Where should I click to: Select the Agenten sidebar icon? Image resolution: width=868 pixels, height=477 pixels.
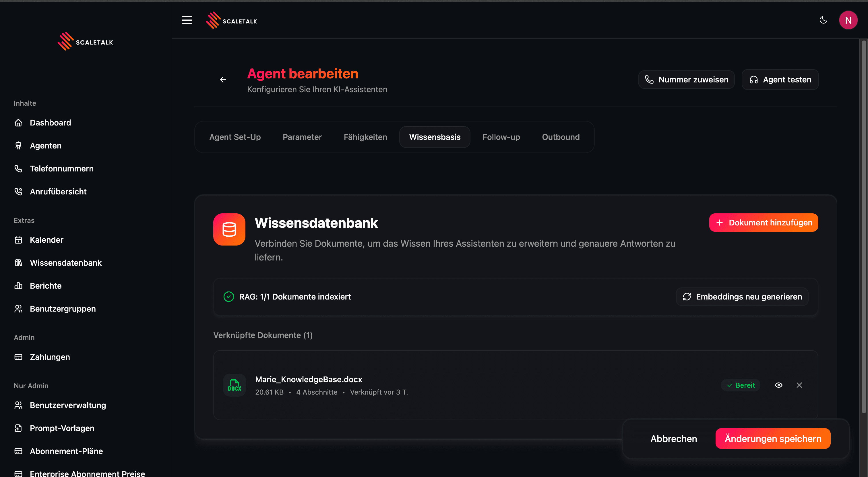click(19, 145)
